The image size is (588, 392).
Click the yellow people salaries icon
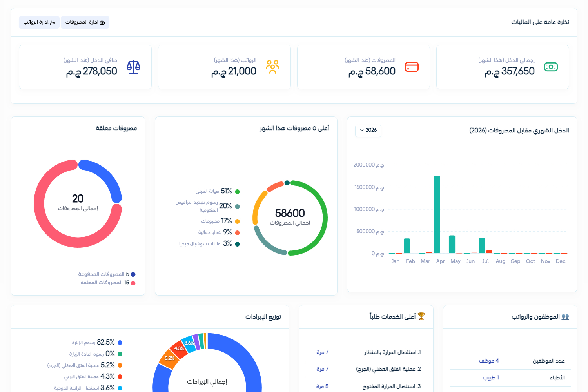click(x=272, y=67)
